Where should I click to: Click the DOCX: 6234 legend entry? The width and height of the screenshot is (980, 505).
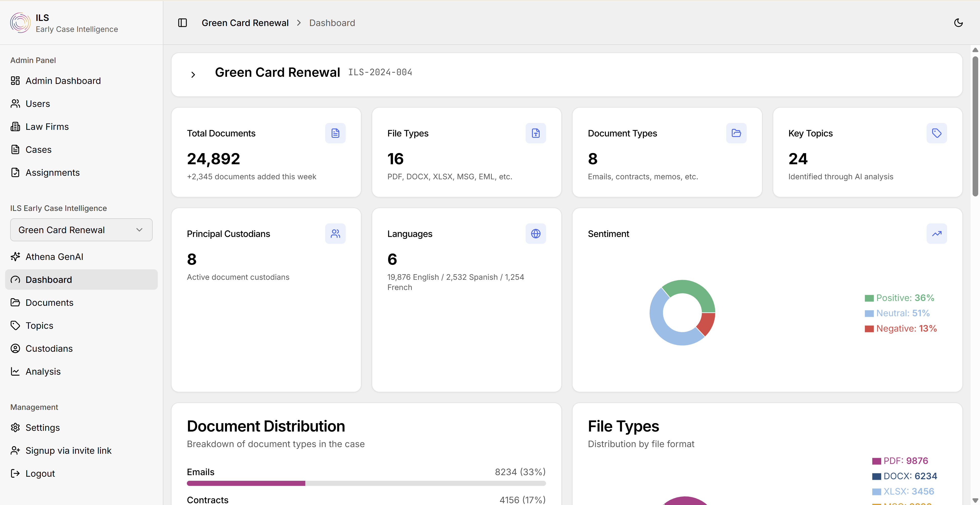(904, 476)
